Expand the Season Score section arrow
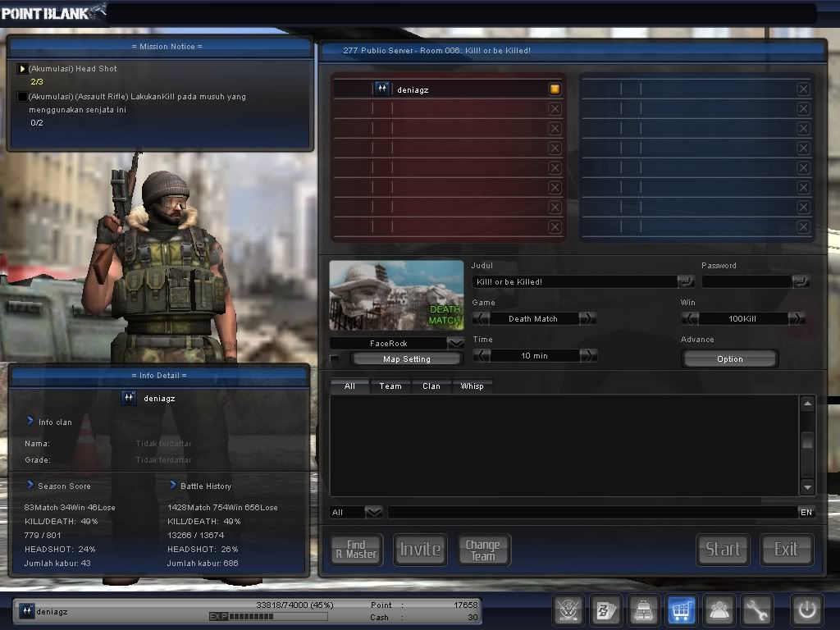 point(30,485)
